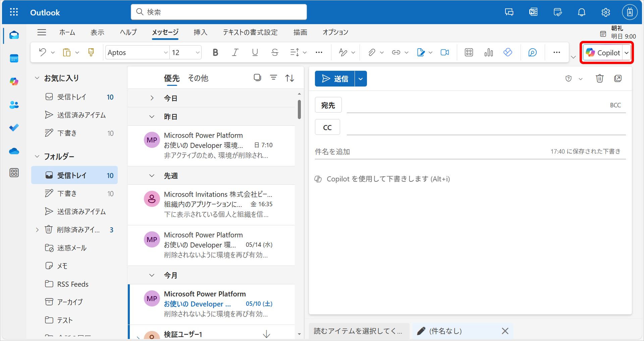Open the テキストの書式設定 ribbon tab

pyautogui.click(x=250, y=32)
